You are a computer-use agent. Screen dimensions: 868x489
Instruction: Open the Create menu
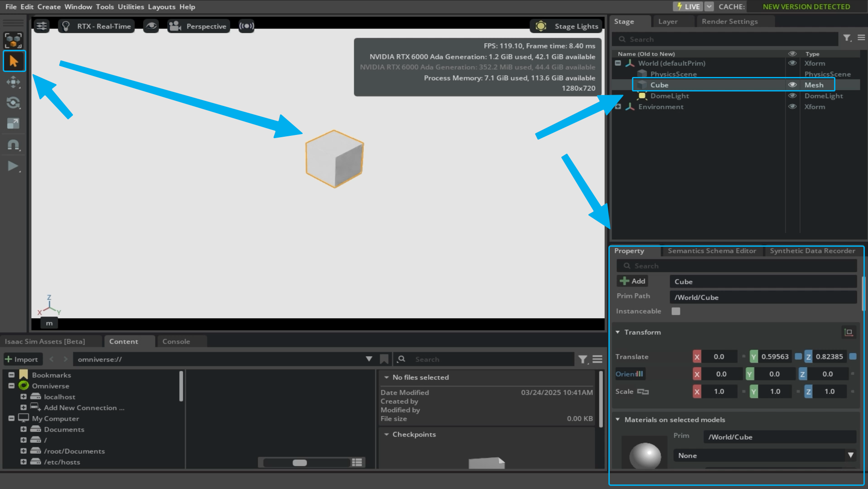[x=49, y=7]
